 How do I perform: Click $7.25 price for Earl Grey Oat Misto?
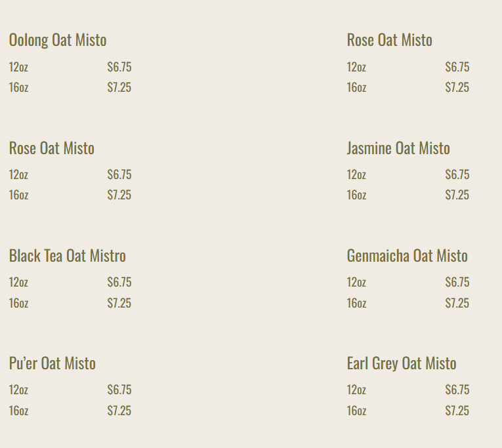pyautogui.click(x=457, y=411)
